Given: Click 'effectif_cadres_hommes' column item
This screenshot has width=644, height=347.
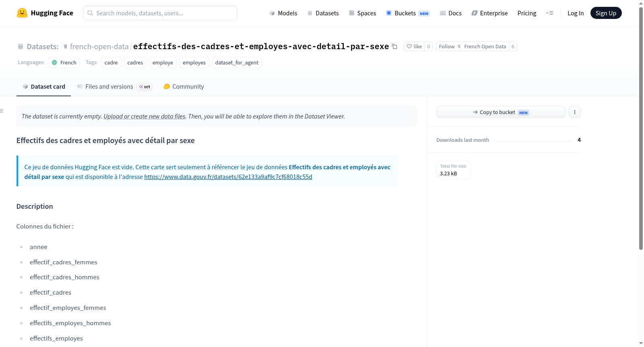Looking at the screenshot, I should pos(64,277).
